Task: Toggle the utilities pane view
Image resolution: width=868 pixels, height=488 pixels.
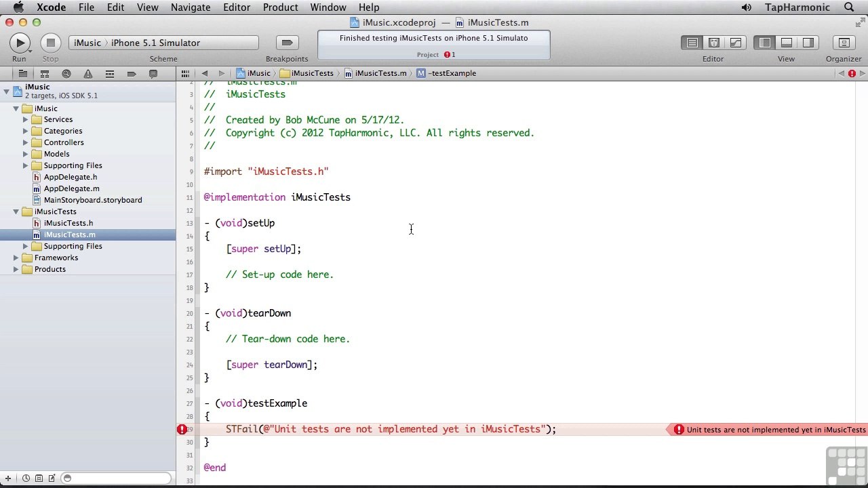Action: [808, 43]
